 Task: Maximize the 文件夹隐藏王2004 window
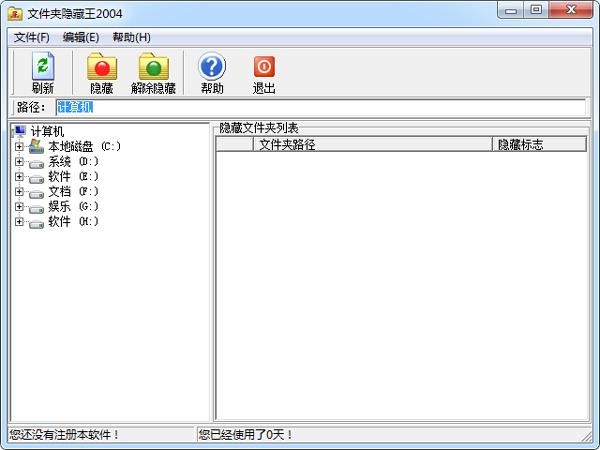536,10
